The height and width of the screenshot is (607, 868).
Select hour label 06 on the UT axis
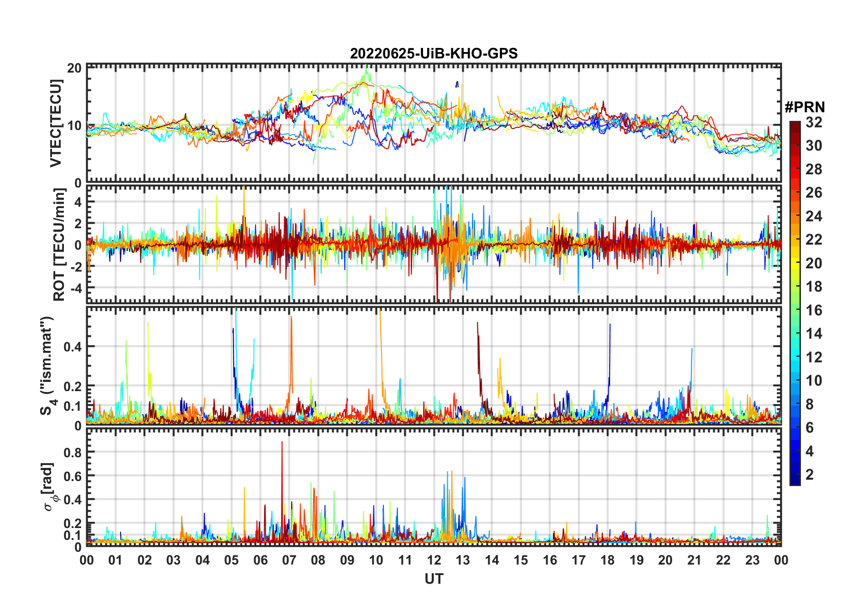261,560
